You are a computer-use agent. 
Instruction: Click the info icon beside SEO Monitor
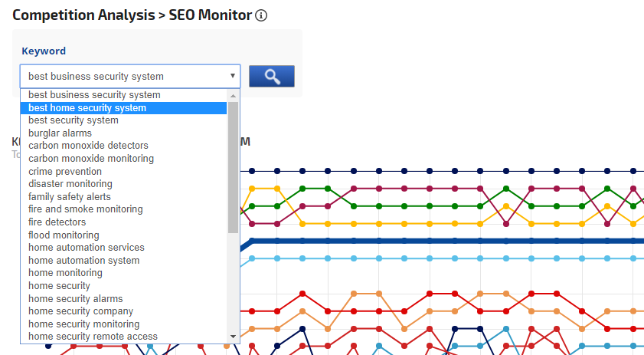click(x=261, y=15)
